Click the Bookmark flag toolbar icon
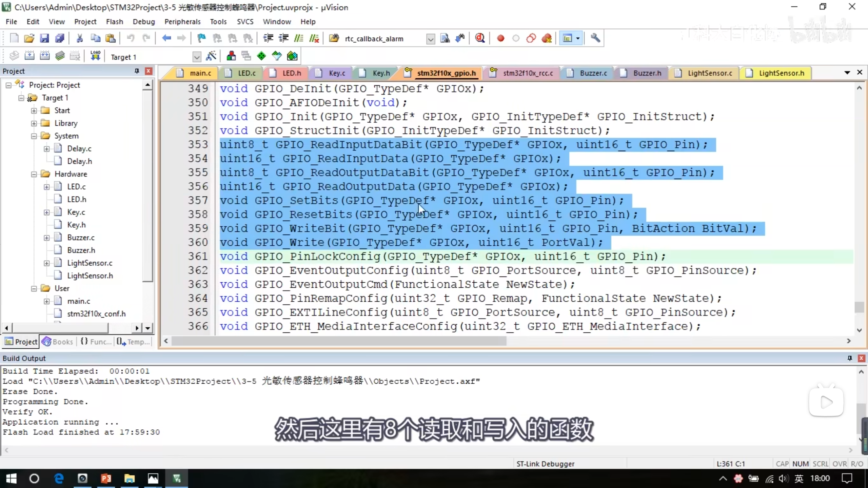868x488 pixels. point(201,38)
